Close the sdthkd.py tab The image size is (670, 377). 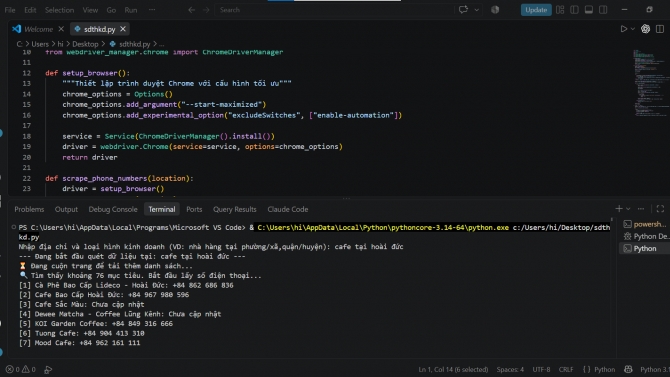(123, 29)
